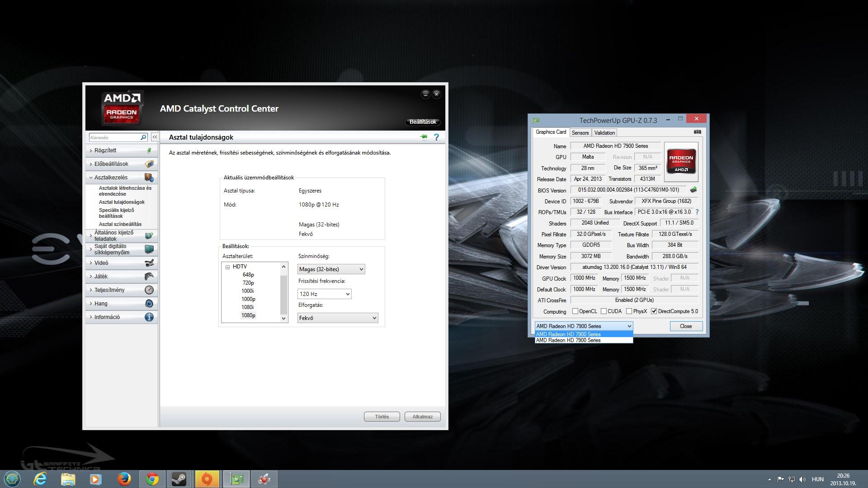Switch to the Sensors tab
The image size is (868, 488).
(580, 133)
